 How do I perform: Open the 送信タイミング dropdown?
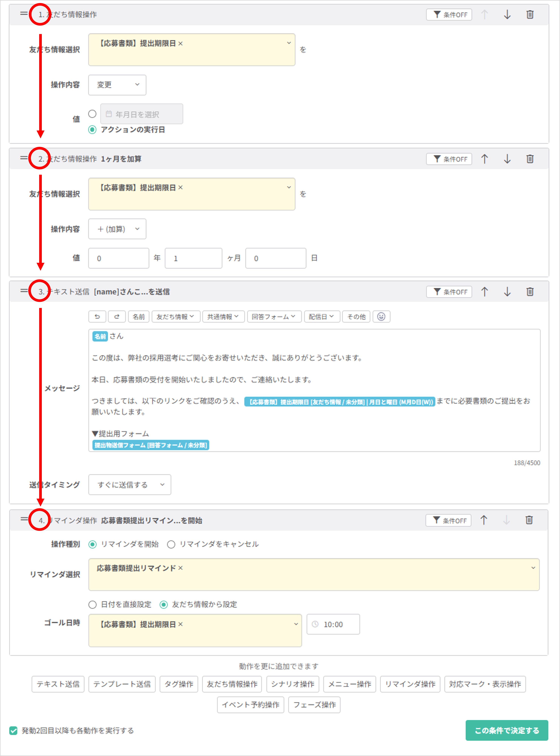click(129, 485)
